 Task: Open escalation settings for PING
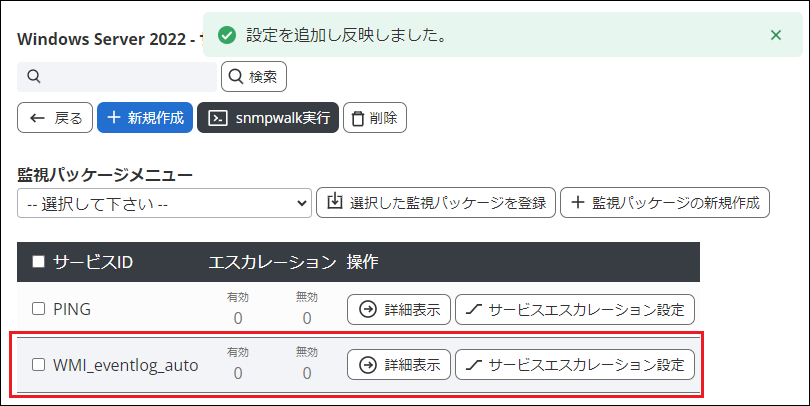pos(575,309)
